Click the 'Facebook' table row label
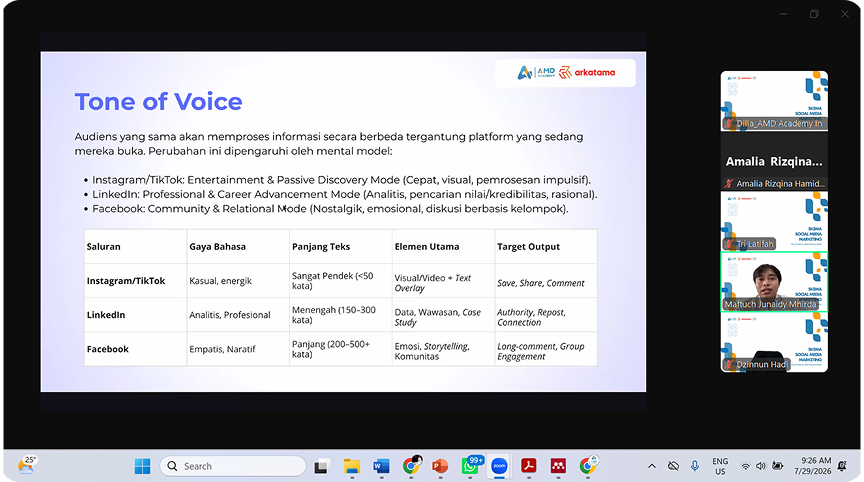 (x=107, y=349)
